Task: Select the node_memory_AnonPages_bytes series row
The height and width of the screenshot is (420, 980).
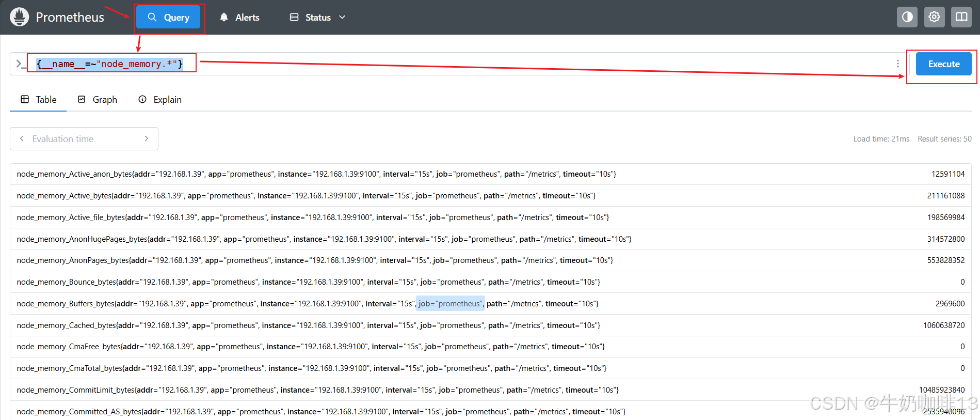Action: click(490, 260)
